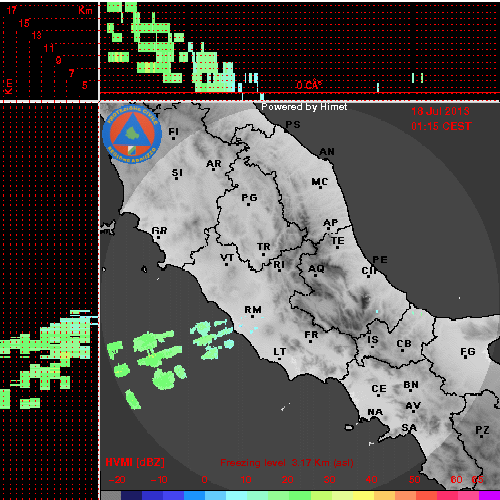Click the '15' km altitude label

coord(24,23)
